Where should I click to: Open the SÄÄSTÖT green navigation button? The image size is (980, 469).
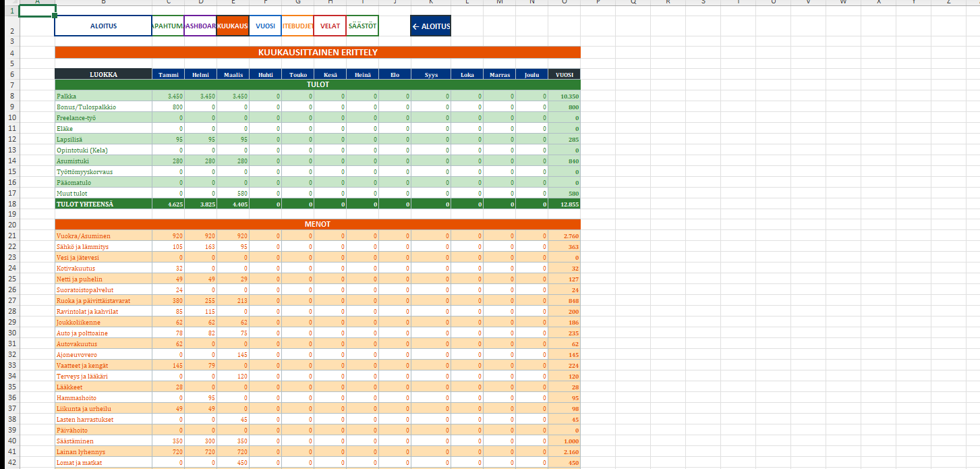362,26
